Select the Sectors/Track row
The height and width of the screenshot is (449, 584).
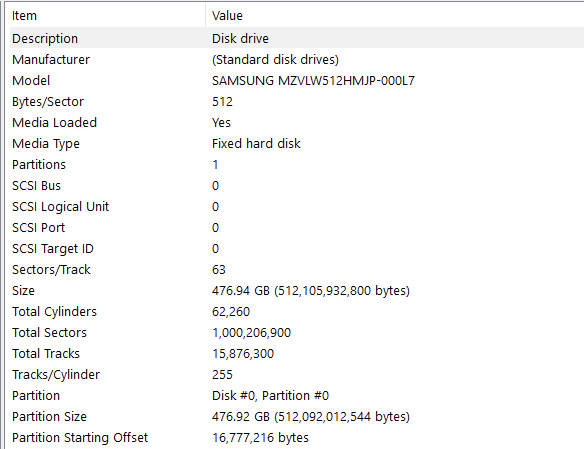[297, 270]
